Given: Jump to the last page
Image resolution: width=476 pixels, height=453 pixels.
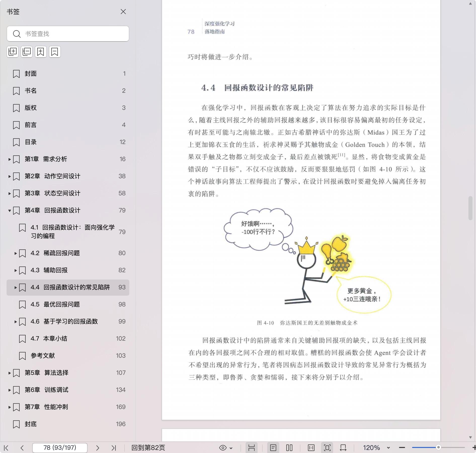Looking at the screenshot, I should 114,448.
